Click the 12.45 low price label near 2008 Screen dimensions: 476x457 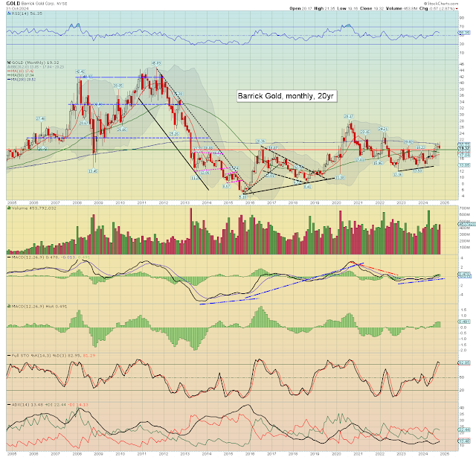click(93, 171)
